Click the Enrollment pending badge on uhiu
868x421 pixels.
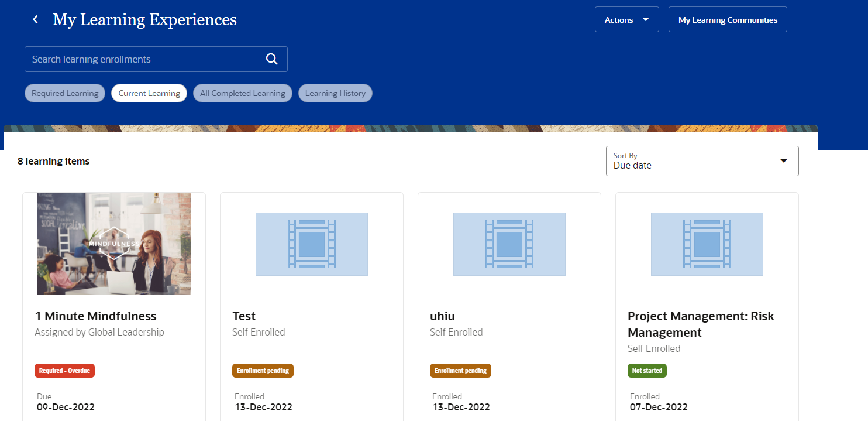(460, 371)
